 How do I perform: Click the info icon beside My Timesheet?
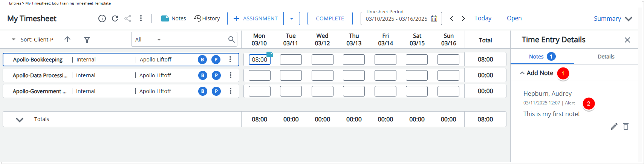pyautogui.click(x=102, y=18)
